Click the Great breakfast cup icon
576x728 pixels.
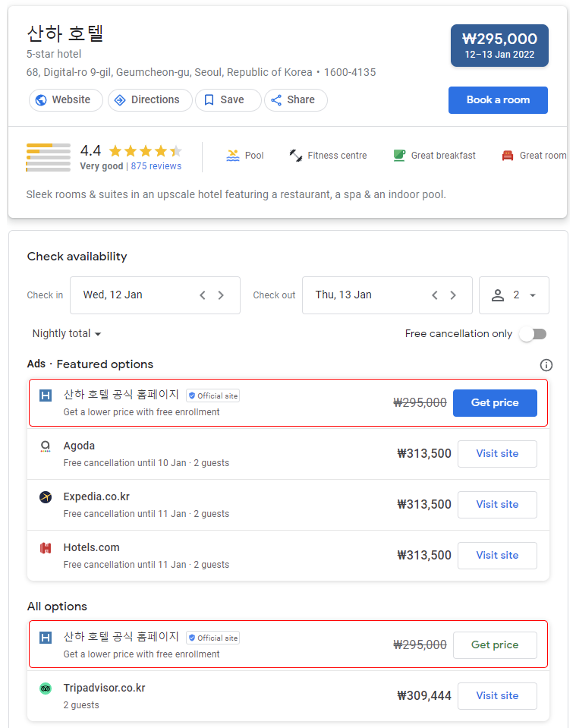[399, 156]
